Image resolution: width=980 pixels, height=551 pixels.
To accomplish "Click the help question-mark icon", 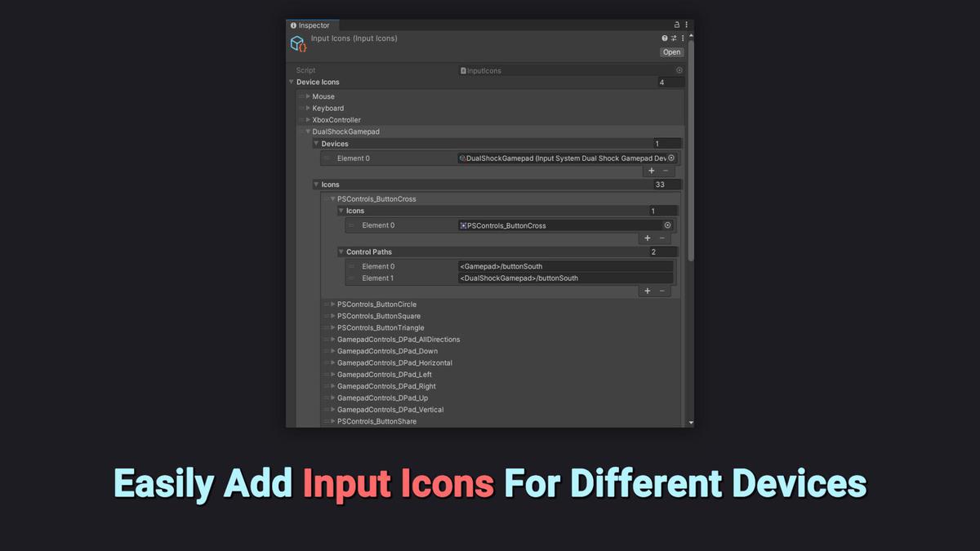I will pos(665,38).
